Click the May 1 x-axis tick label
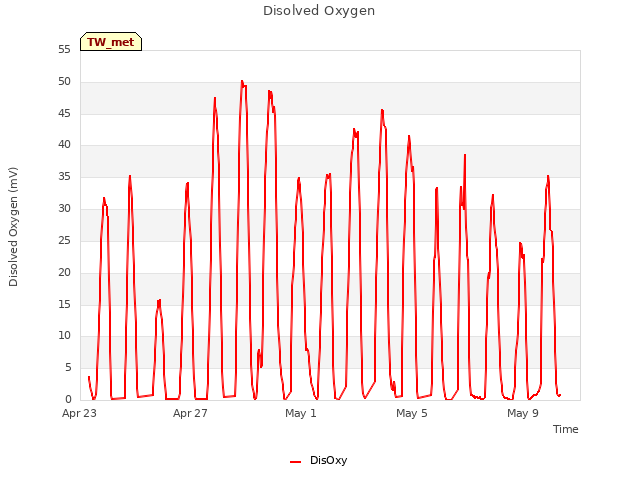 click(301, 413)
